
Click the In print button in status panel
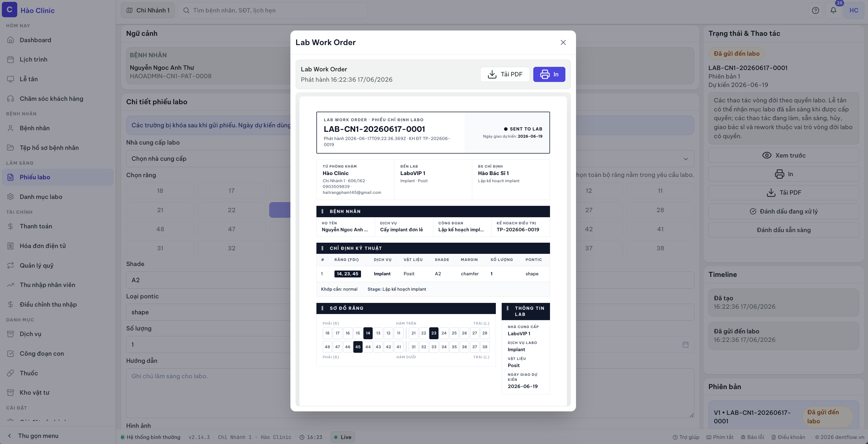(x=783, y=174)
